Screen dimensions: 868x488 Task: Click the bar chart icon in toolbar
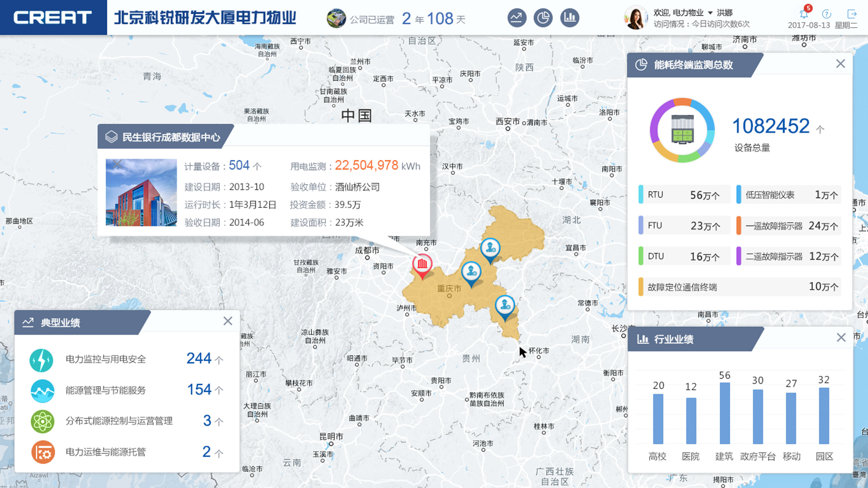point(569,16)
